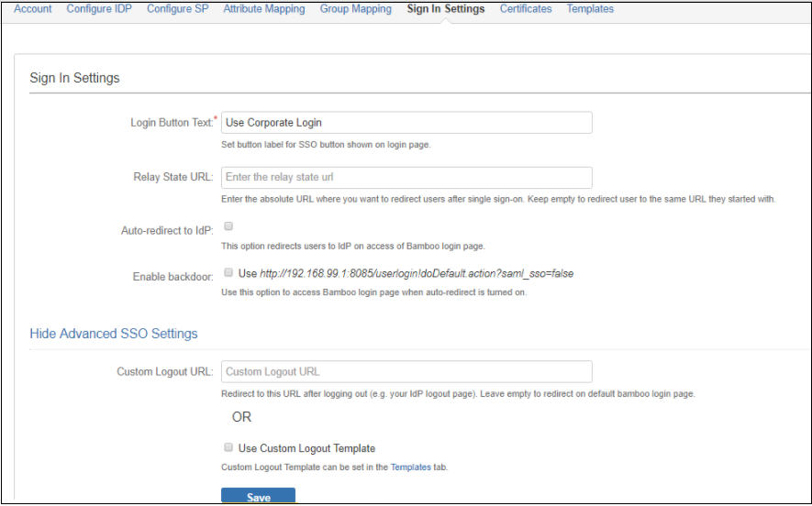Open the Templates tab in navigation
This screenshot has width=812, height=506.
coord(590,9)
